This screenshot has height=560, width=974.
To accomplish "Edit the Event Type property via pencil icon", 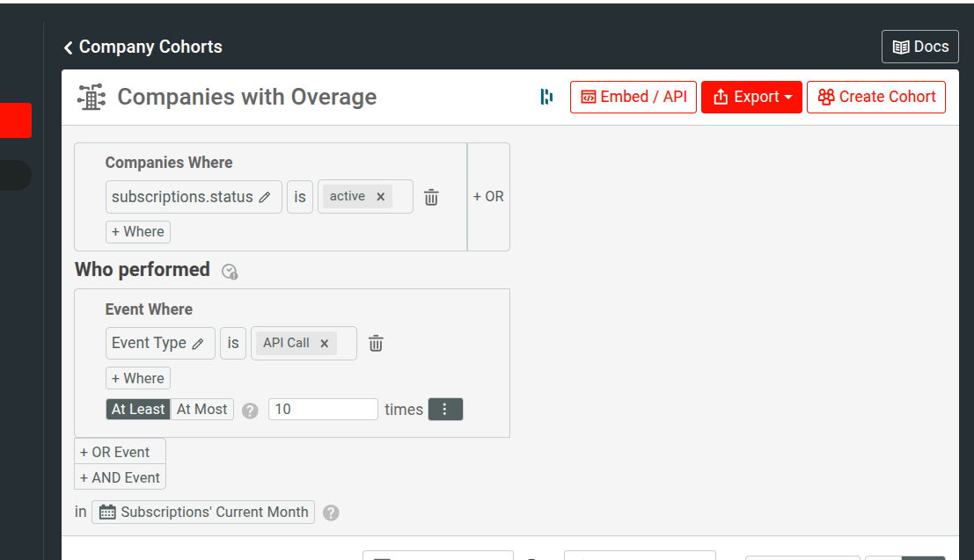I will pyautogui.click(x=199, y=343).
